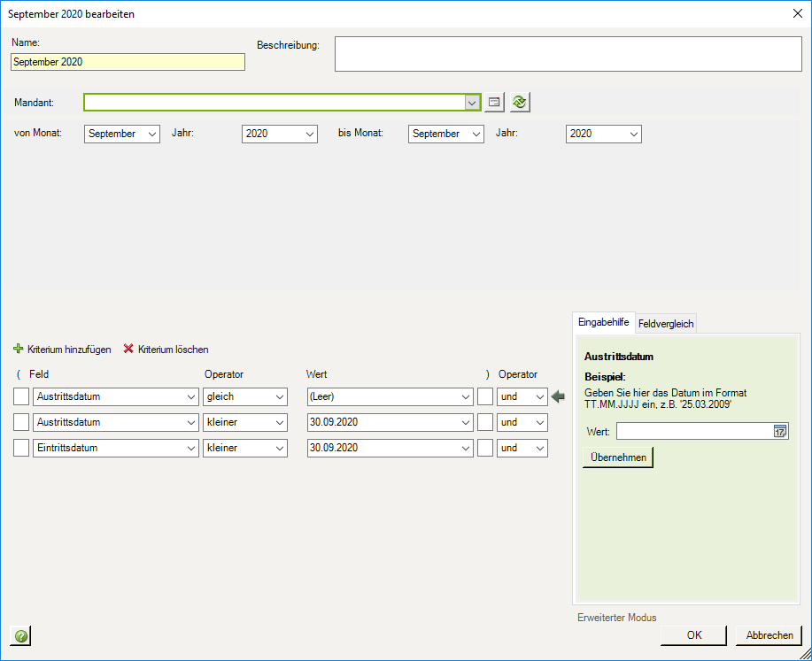The width and height of the screenshot is (812, 661).
Task: Click the Abbrechen button
Action: [x=769, y=635]
